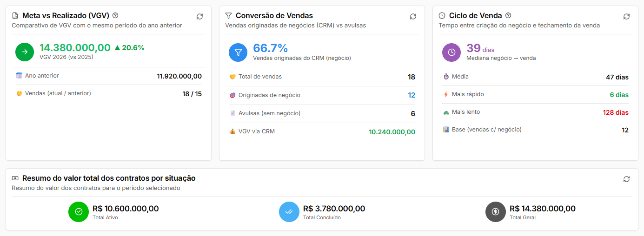Open help tooltip beside Meta vs Realizado title
644x236 pixels.
click(115, 15)
